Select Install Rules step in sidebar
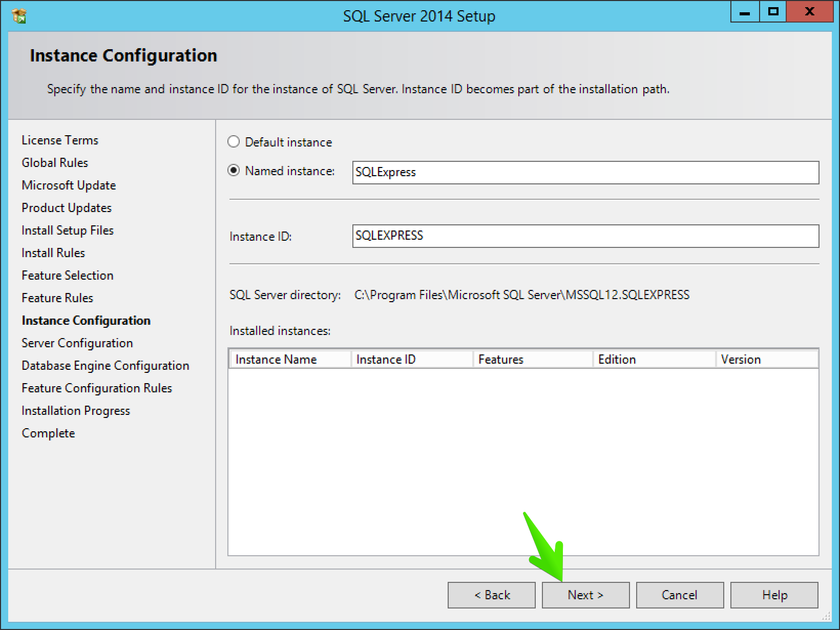Screen dimensions: 840x630 53,253
